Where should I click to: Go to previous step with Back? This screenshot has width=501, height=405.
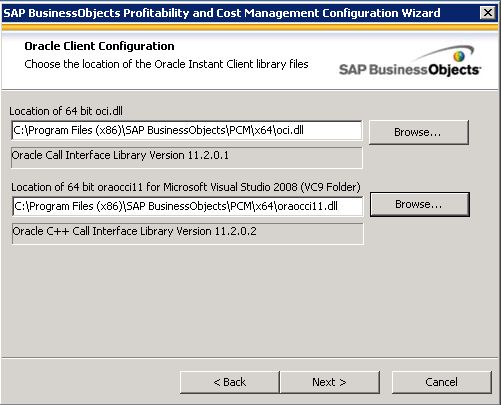(230, 382)
